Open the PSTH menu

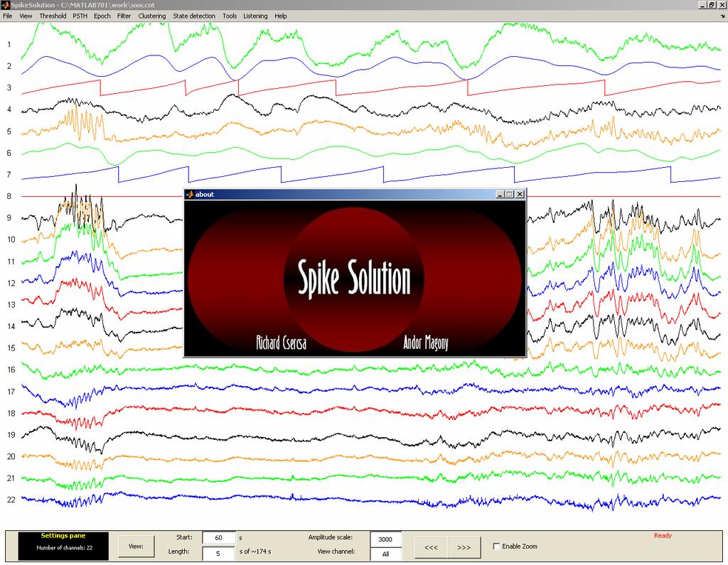[80, 16]
